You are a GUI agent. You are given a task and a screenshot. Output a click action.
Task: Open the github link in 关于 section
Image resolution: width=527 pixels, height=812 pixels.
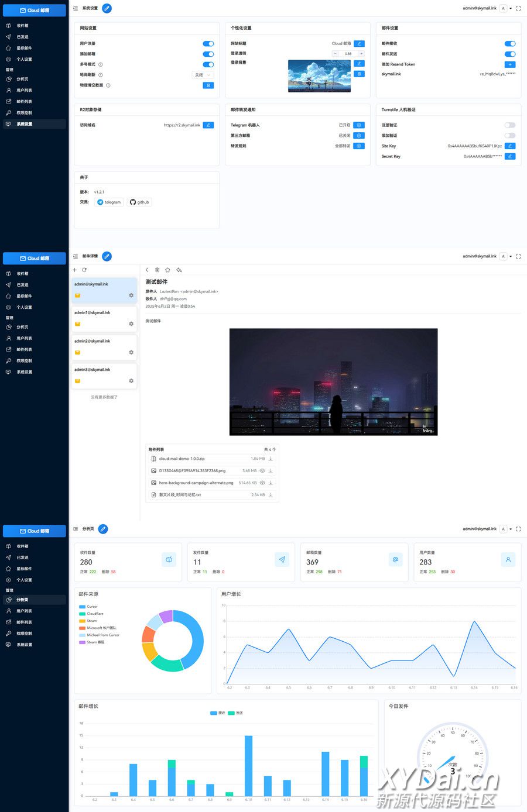pos(140,202)
